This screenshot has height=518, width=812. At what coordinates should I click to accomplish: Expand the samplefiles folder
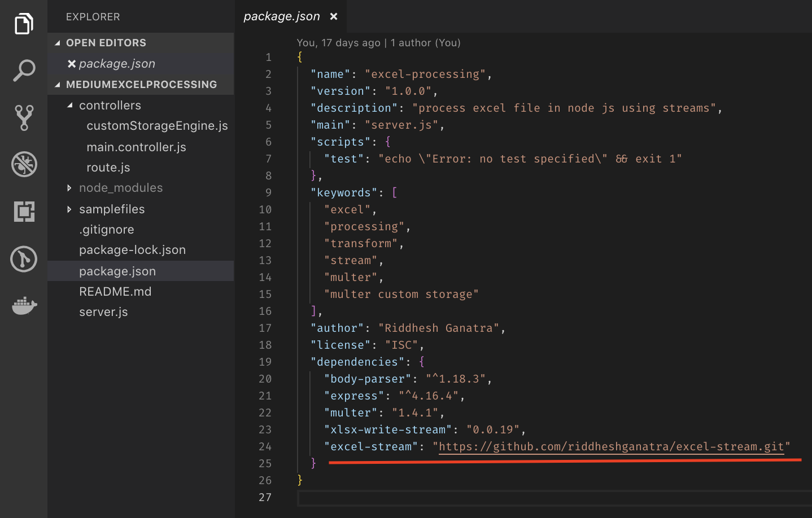coord(69,209)
